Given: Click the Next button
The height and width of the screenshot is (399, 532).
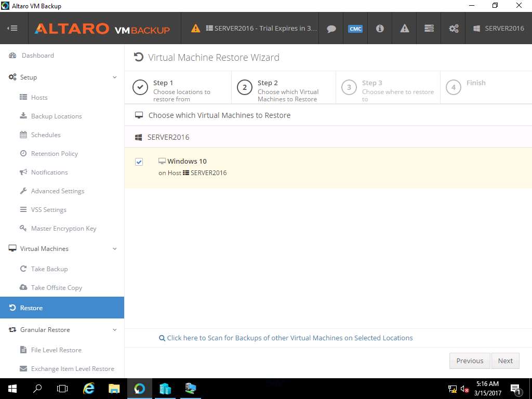Looking at the screenshot, I should click(505, 361).
